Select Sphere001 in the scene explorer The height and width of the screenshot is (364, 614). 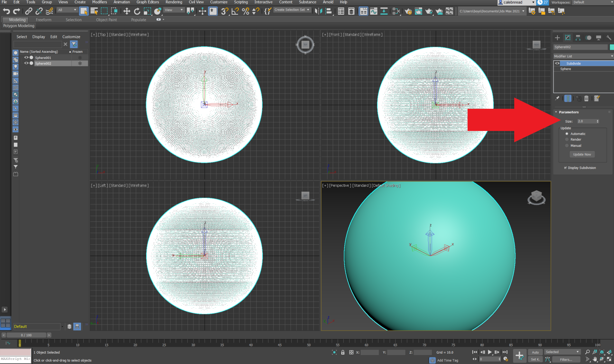pos(43,58)
